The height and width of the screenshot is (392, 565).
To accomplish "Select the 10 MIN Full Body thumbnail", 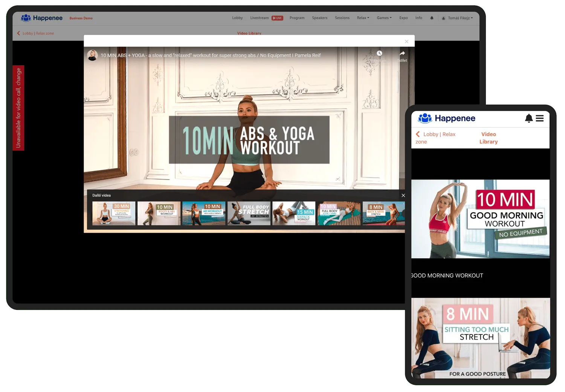I will coord(339,213).
